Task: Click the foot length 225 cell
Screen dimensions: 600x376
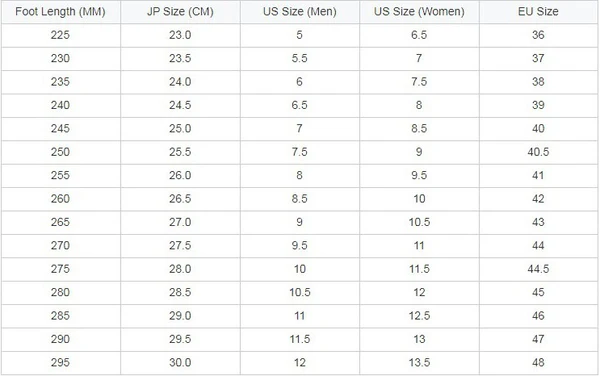Action: (60, 35)
